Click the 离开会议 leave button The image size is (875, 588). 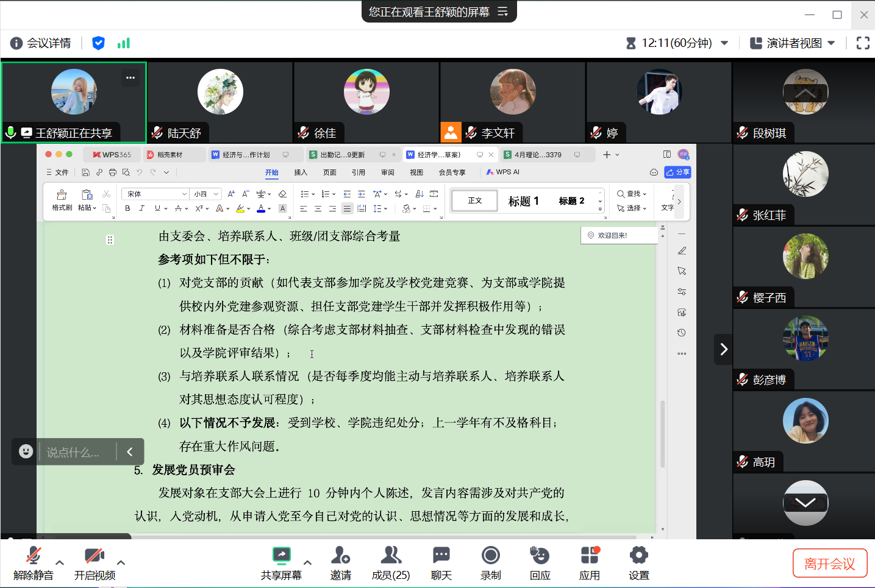829,564
